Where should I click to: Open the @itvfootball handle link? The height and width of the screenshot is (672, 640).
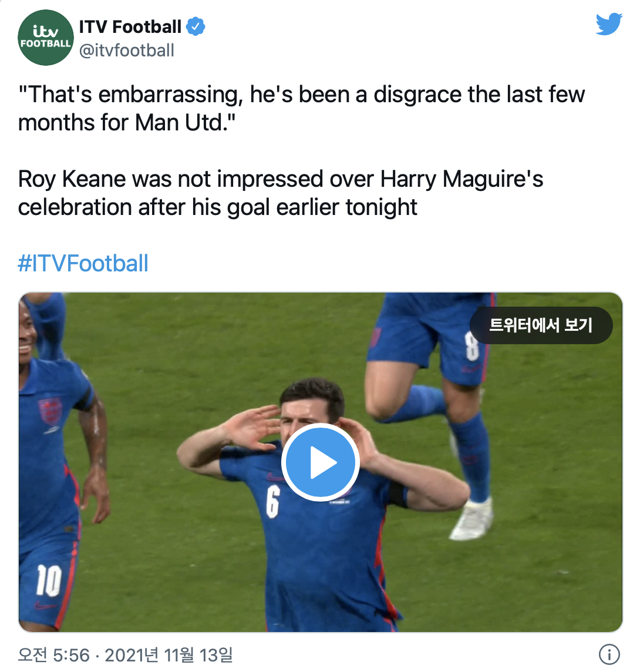pos(127,51)
